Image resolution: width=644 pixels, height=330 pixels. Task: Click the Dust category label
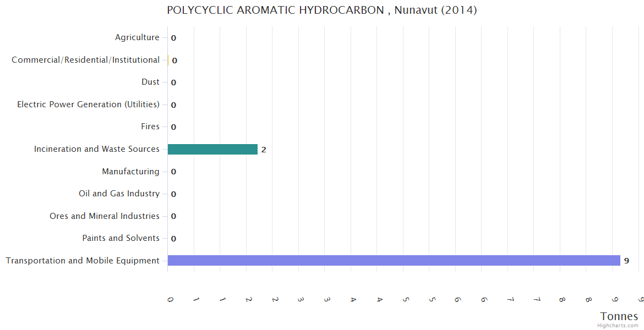[x=150, y=82]
